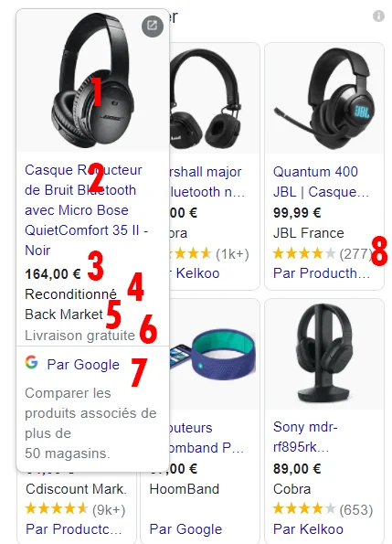The width and height of the screenshot is (392, 544).
Task: Open the Quantum 400 JBL Casque title link
Action: [x=321, y=181]
